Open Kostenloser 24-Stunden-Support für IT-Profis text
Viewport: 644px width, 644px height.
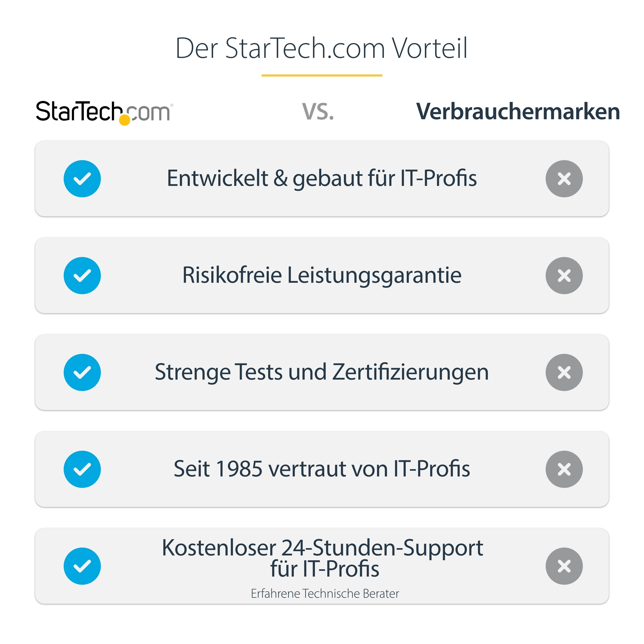tap(322, 558)
